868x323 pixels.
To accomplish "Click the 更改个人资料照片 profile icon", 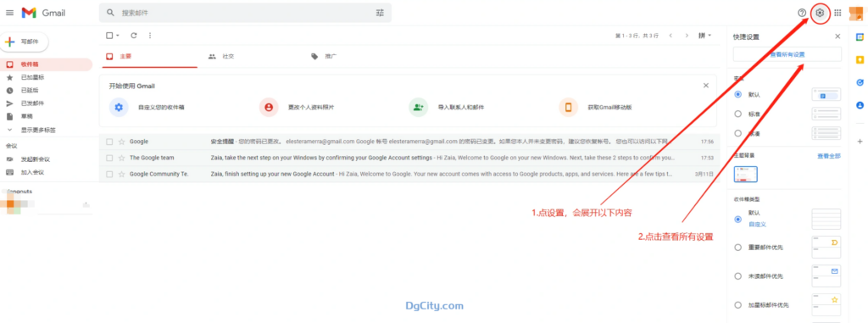I will click(269, 107).
